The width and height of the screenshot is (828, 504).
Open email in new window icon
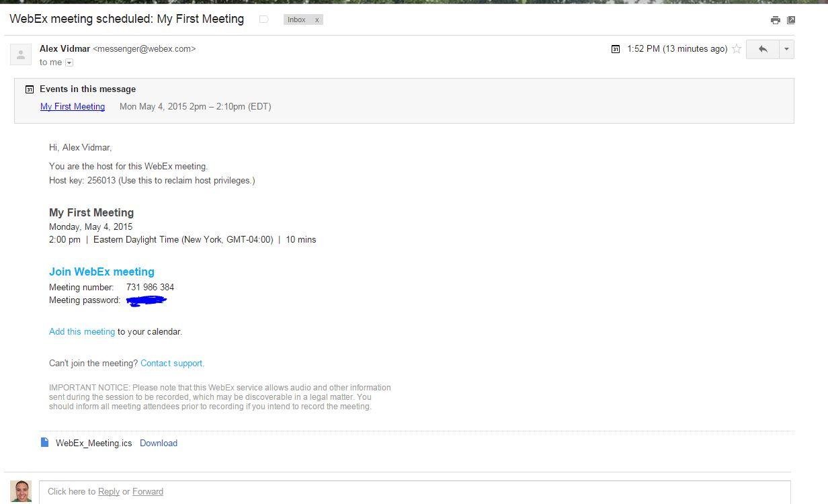[791, 20]
